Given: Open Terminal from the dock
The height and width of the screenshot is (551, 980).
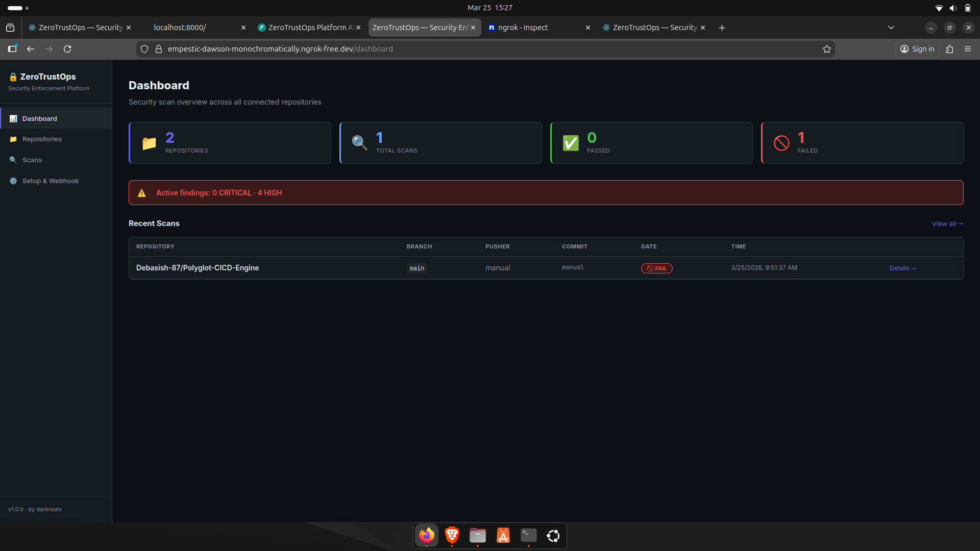Looking at the screenshot, I should click(x=528, y=535).
